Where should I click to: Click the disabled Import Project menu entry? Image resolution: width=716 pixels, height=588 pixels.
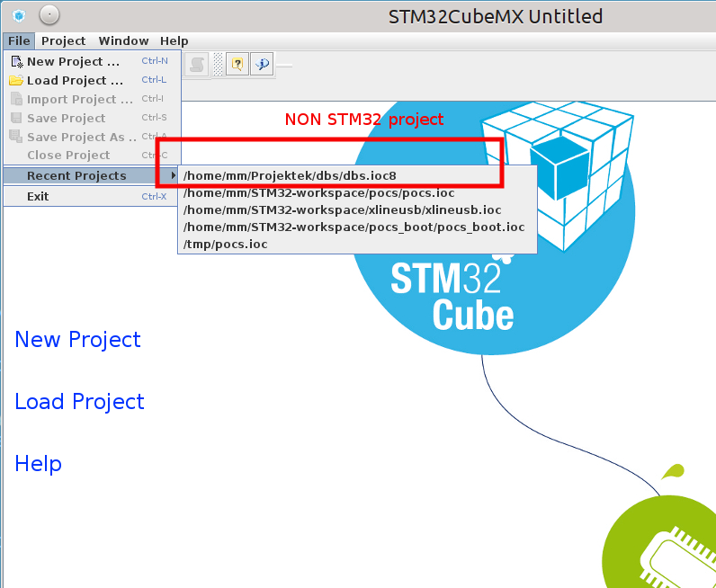click(x=93, y=99)
